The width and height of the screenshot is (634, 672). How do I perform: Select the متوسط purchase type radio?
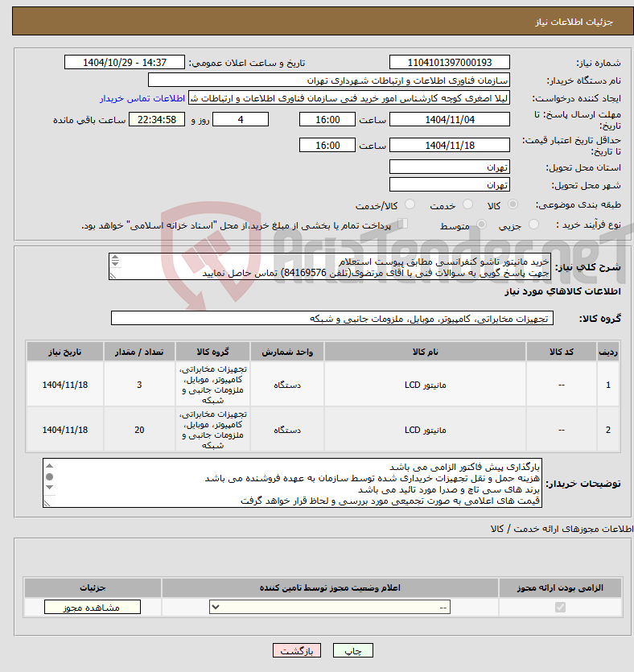[x=481, y=225]
